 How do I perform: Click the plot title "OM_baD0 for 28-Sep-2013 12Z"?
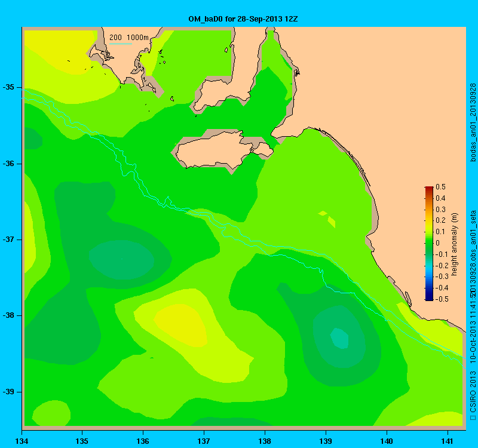click(x=243, y=19)
